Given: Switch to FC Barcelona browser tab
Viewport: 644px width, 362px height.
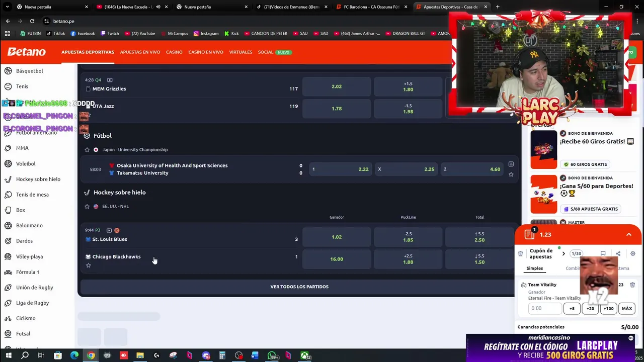Looking at the screenshot, I should click(x=371, y=7).
